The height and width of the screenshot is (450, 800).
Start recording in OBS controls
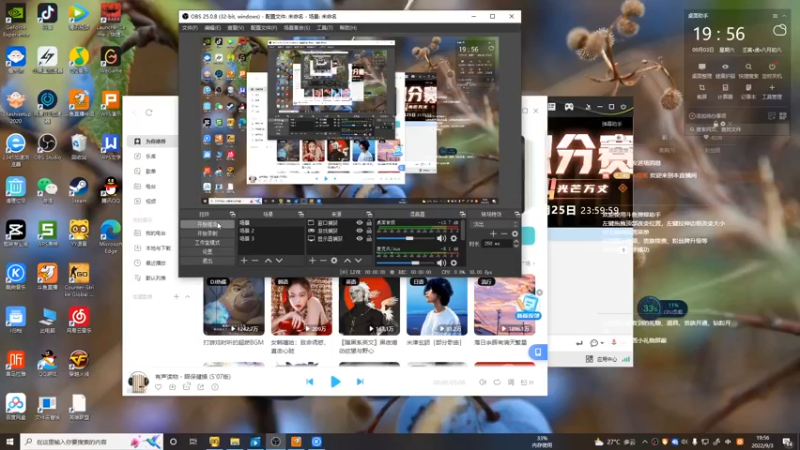(x=207, y=234)
